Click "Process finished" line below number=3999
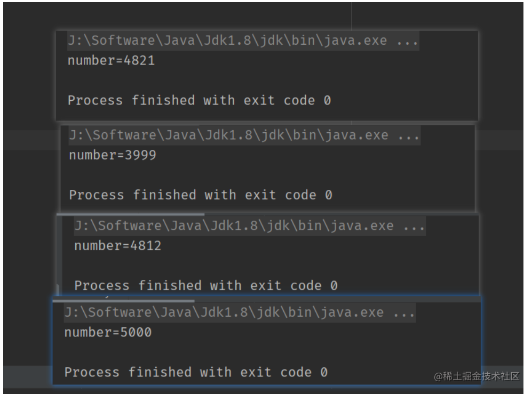Image resolution: width=532 pixels, height=394 pixels. [x=201, y=195]
